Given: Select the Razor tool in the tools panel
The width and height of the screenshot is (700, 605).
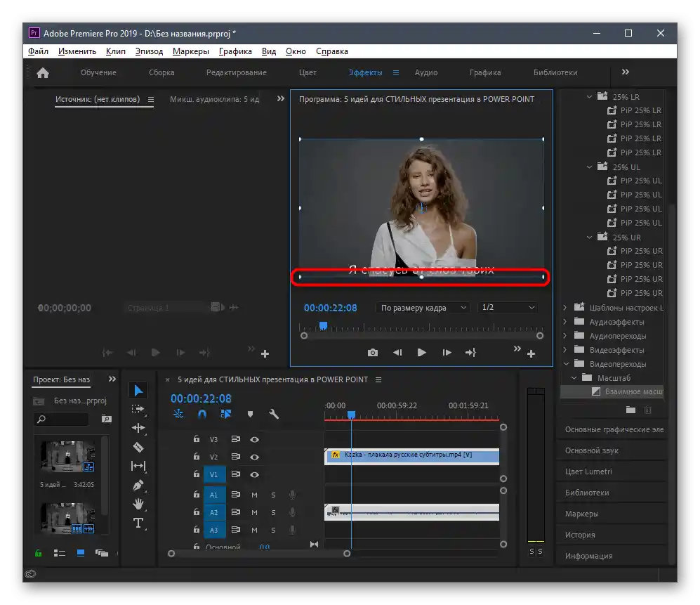Looking at the screenshot, I should pos(138,447).
